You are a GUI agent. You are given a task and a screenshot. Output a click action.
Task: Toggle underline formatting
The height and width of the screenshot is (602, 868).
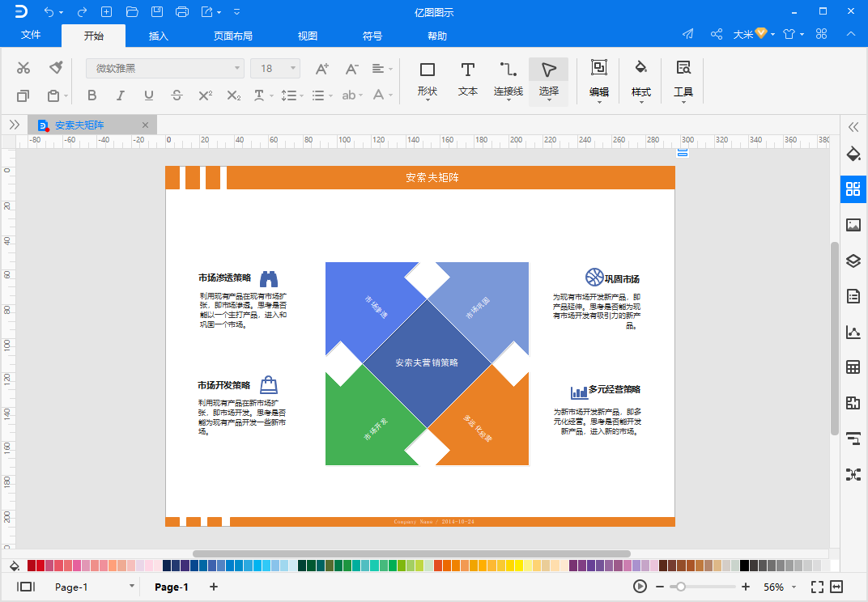(148, 95)
